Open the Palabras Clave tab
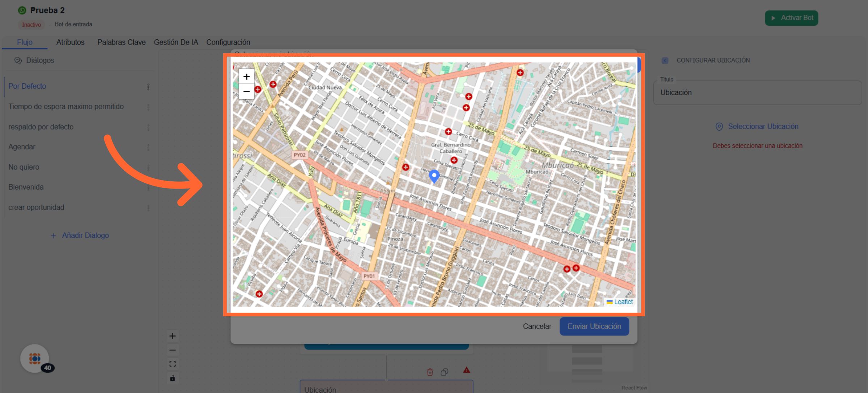The width and height of the screenshot is (868, 393). coord(121,42)
